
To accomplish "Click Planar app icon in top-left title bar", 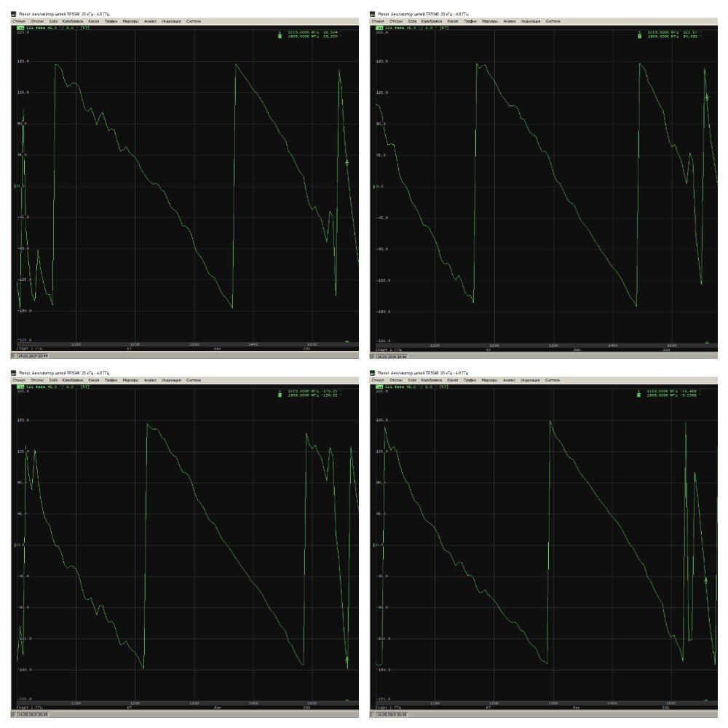I will 14,15.
